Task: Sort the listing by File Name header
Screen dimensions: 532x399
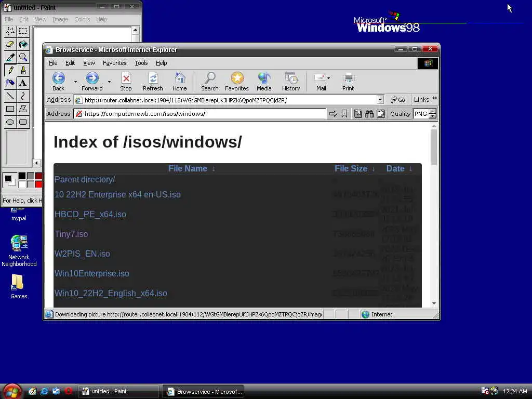Action: tap(188, 169)
